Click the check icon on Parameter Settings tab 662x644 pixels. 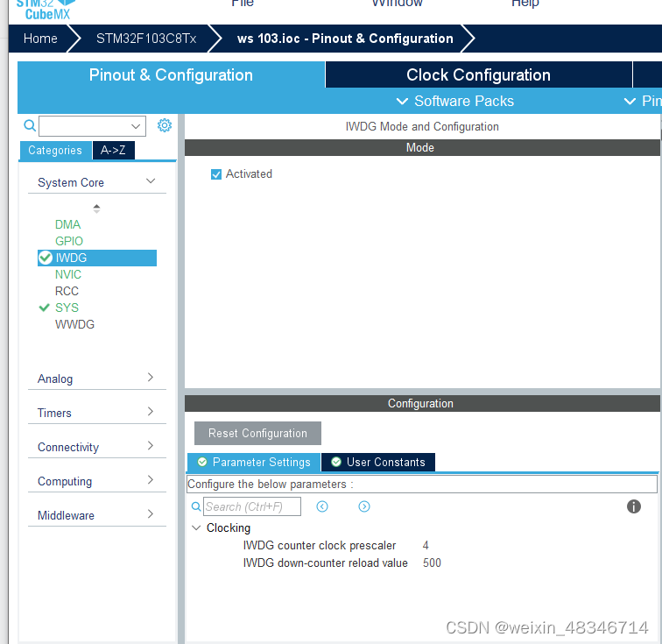pos(202,462)
